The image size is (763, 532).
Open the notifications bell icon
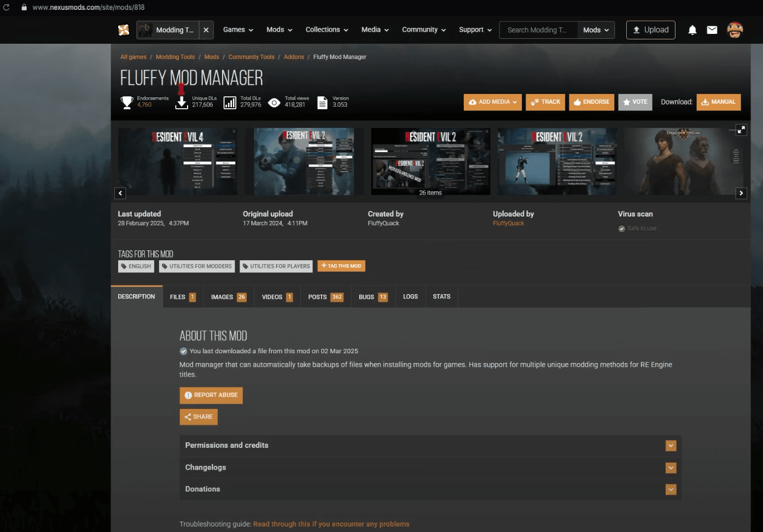[x=692, y=30]
